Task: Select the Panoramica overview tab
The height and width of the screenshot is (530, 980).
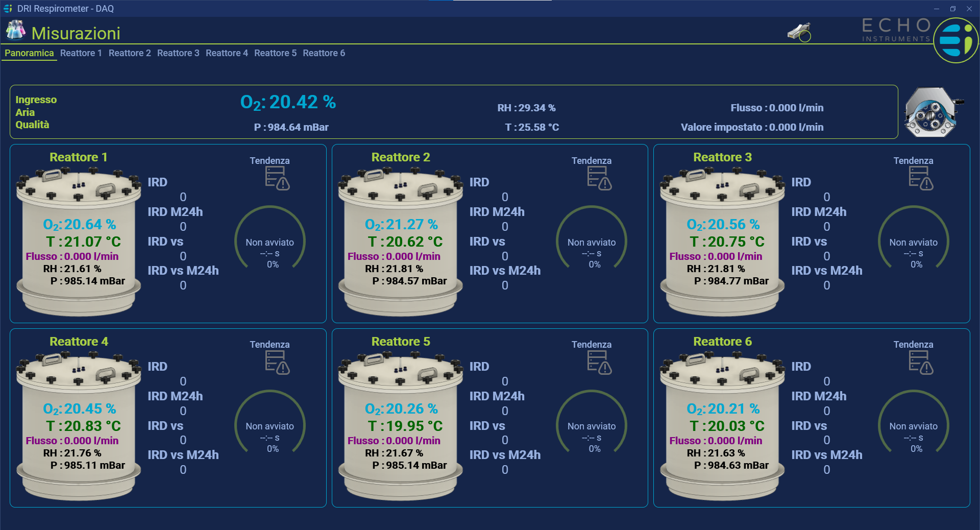Action: pos(29,53)
